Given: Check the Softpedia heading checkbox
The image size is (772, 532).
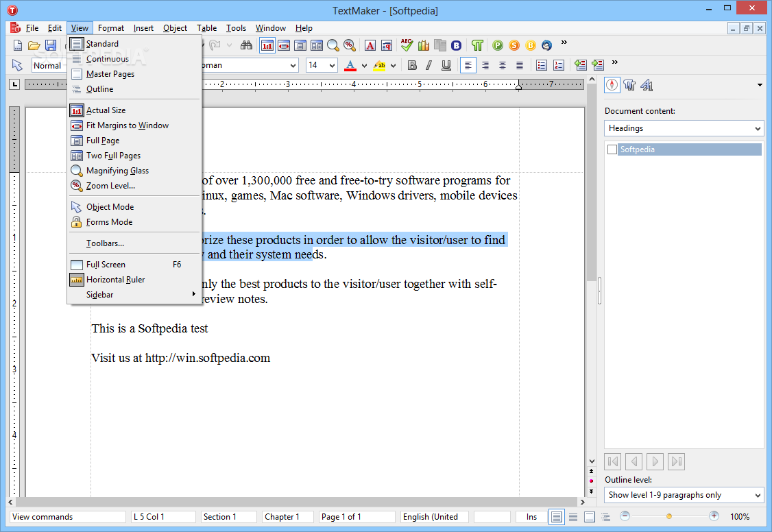Looking at the screenshot, I should 612,149.
